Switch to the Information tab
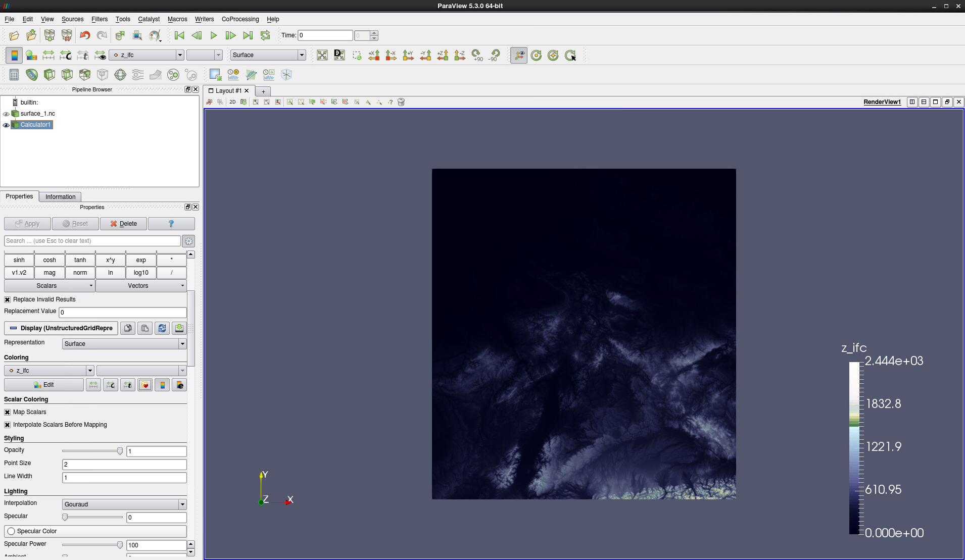 click(60, 197)
